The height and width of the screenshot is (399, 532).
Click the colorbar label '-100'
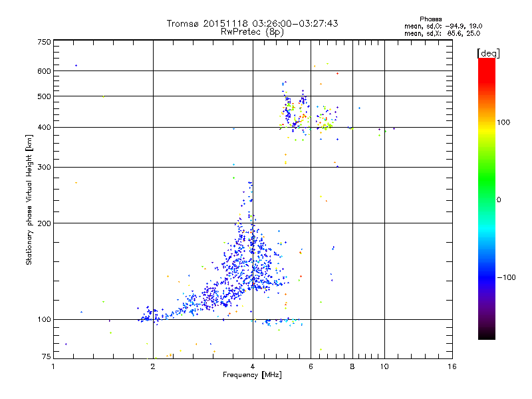[506, 277]
